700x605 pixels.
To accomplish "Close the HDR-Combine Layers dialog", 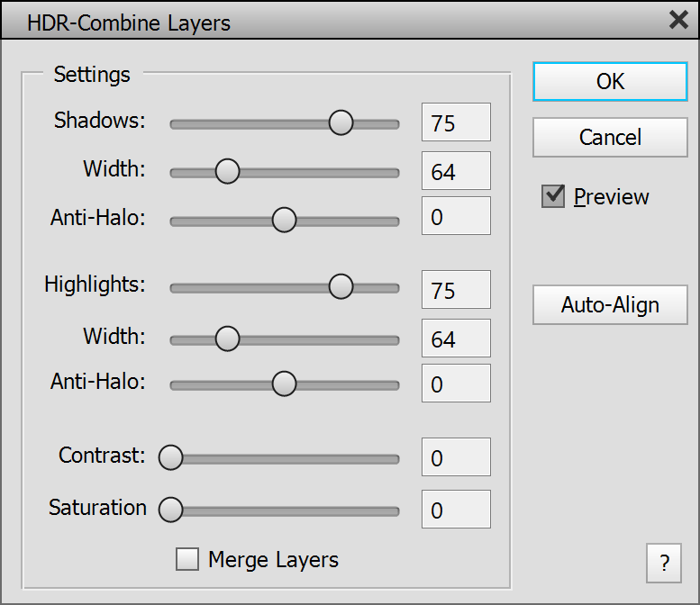I will 678,21.
